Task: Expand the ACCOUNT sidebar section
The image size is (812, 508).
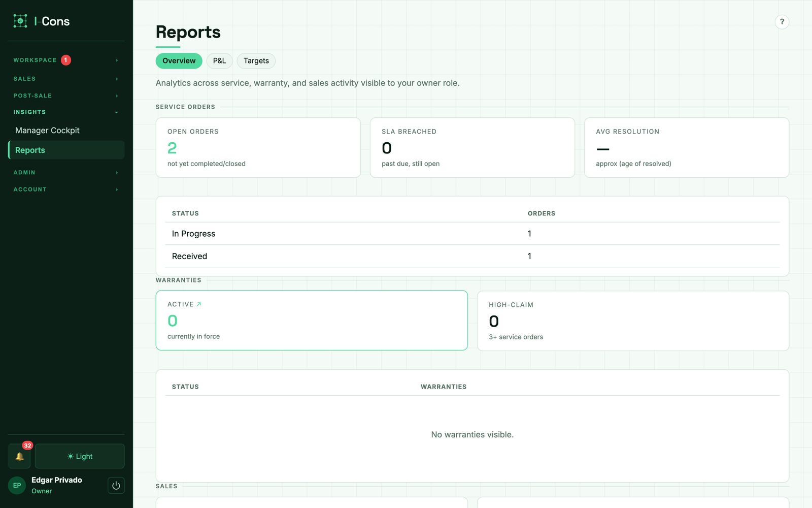Action: coord(66,189)
